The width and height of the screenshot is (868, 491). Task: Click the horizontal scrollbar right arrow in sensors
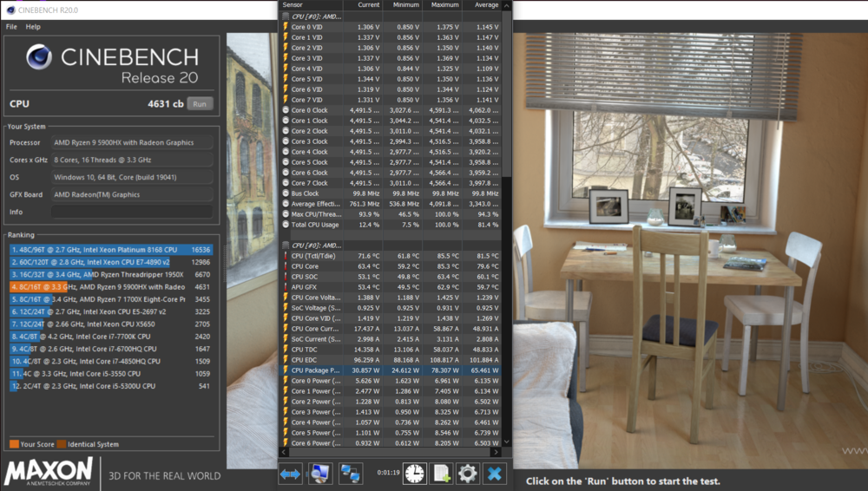click(x=495, y=452)
